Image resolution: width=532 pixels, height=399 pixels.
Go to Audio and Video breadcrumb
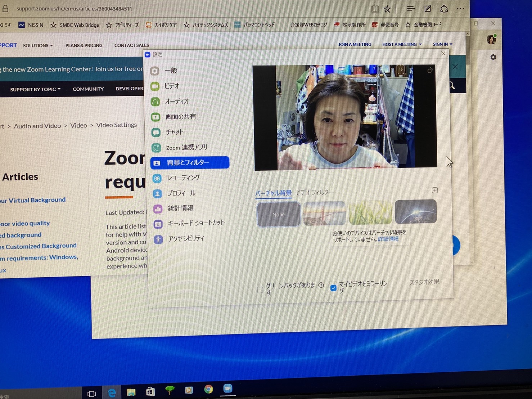point(37,126)
